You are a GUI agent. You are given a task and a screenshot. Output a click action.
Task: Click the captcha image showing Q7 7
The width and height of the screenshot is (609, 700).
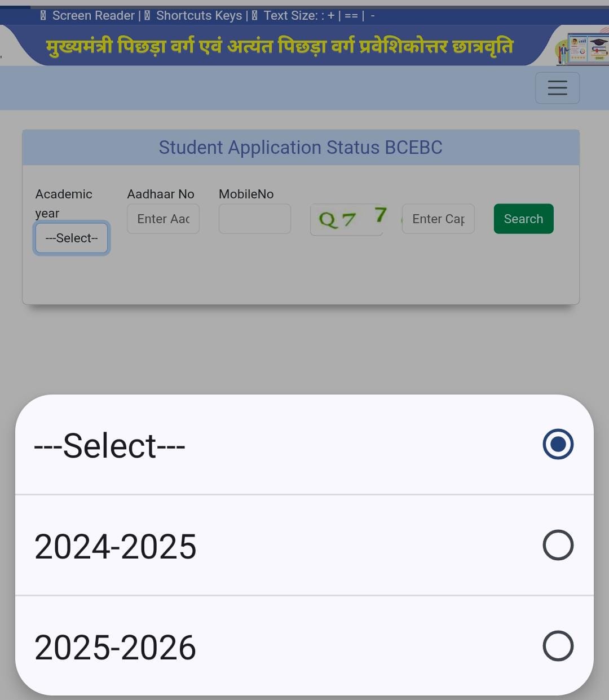(347, 219)
